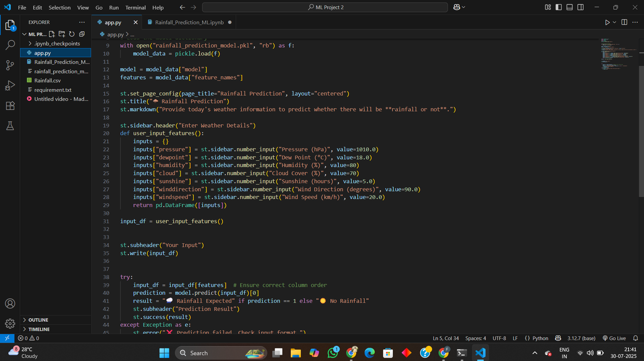644x361 pixels.
Task: Open the Testing flask view
Action: (10, 126)
